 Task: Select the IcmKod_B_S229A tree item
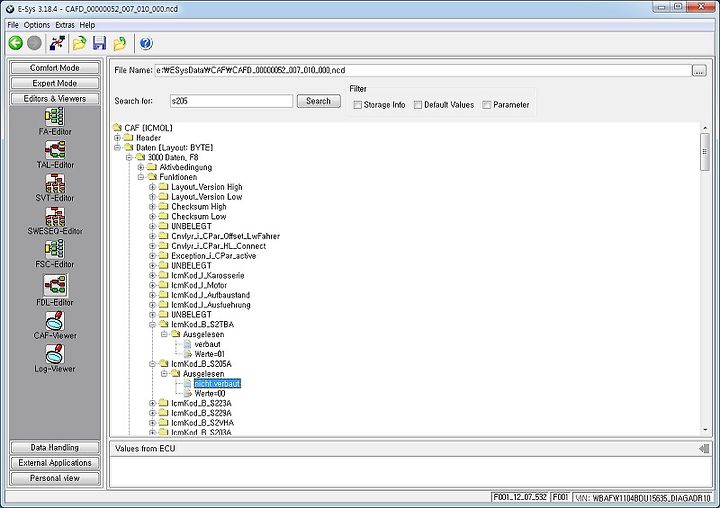point(201,413)
